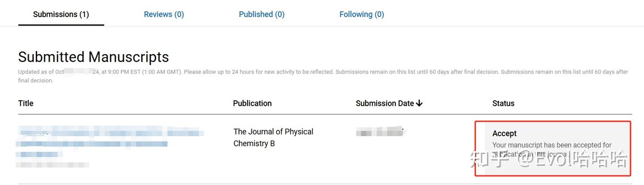Click the Publication column header
Screen dimensions: 644x185
point(252,103)
